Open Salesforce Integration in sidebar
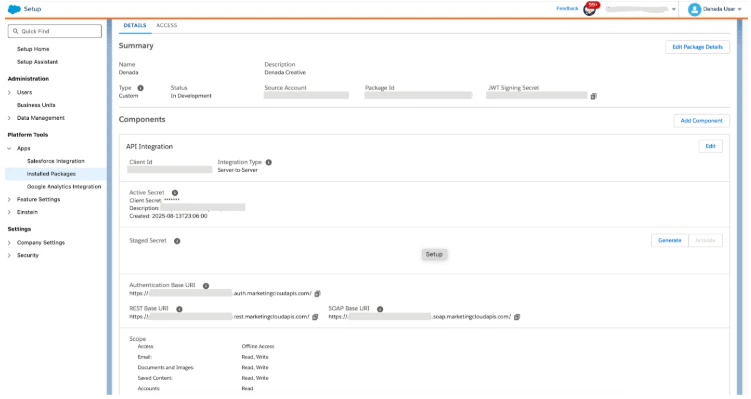 point(56,161)
